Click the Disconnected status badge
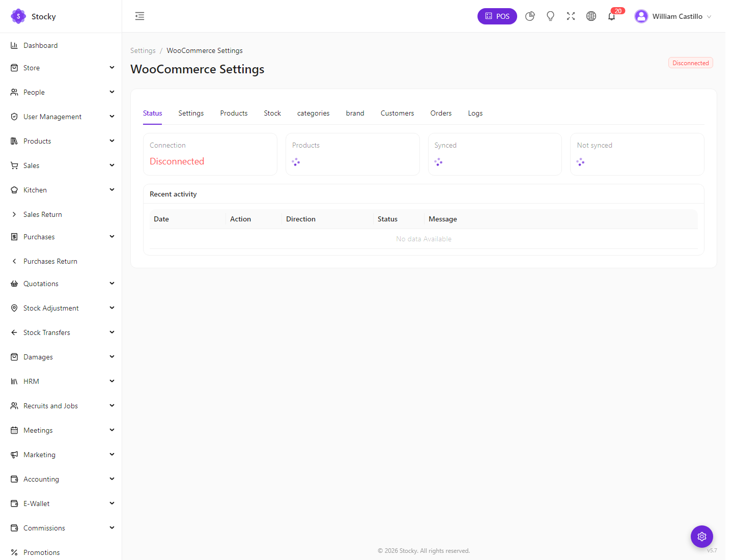This screenshot has width=733, height=560. click(x=691, y=63)
